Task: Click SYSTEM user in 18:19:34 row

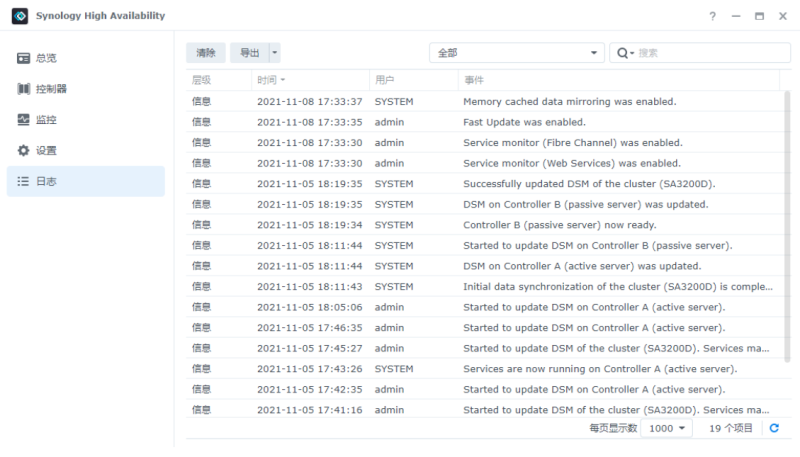Action: (x=394, y=225)
